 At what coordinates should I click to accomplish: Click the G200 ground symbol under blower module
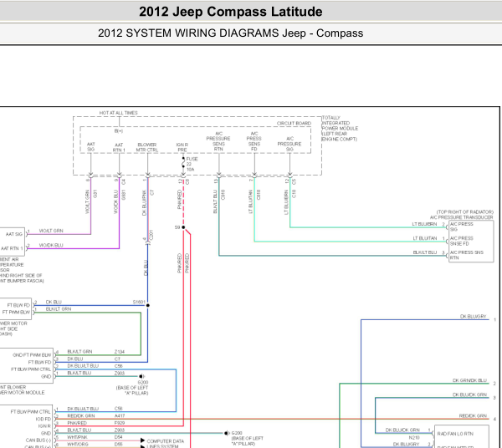[x=142, y=376]
